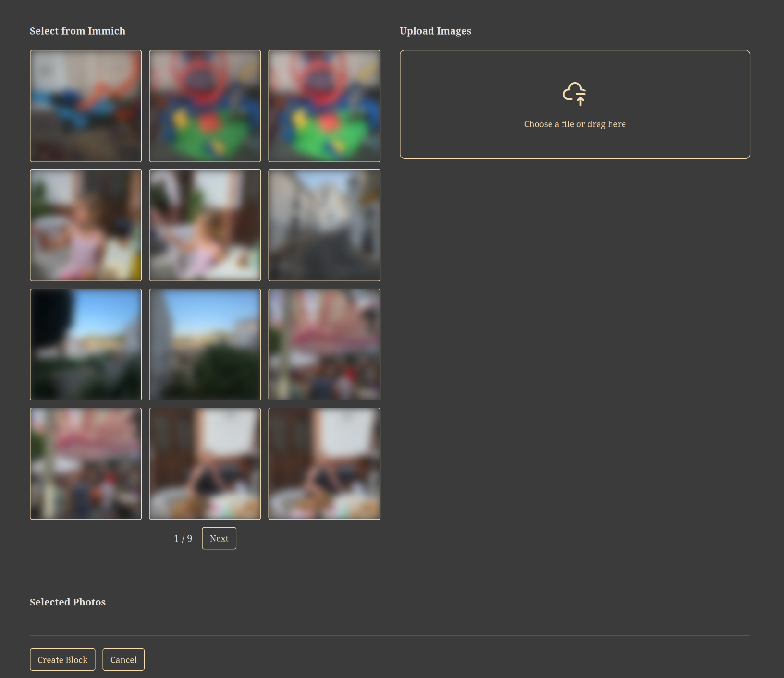The width and height of the screenshot is (784, 678).
Task: Choose the blue sky photo with green bush
Action: pos(205,344)
